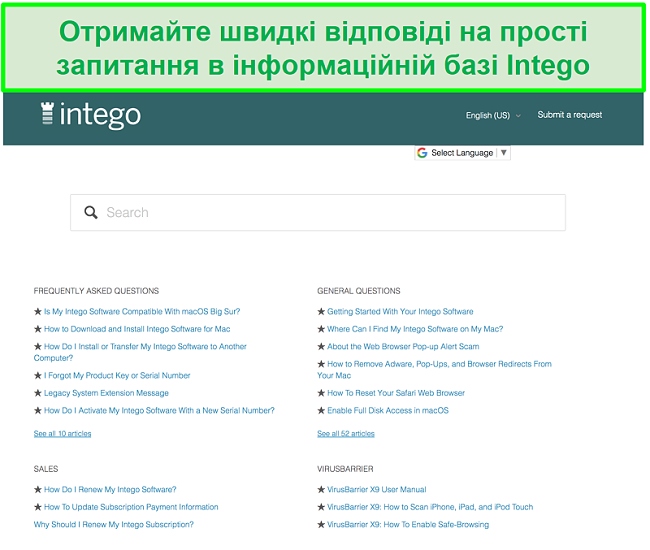The width and height of the screenshot is (650, 550).
Task: Open 'VirusBarrier X9: How to Scan iPhone, iPad, and iPod Touch'
Action: [x=430, y=507]
